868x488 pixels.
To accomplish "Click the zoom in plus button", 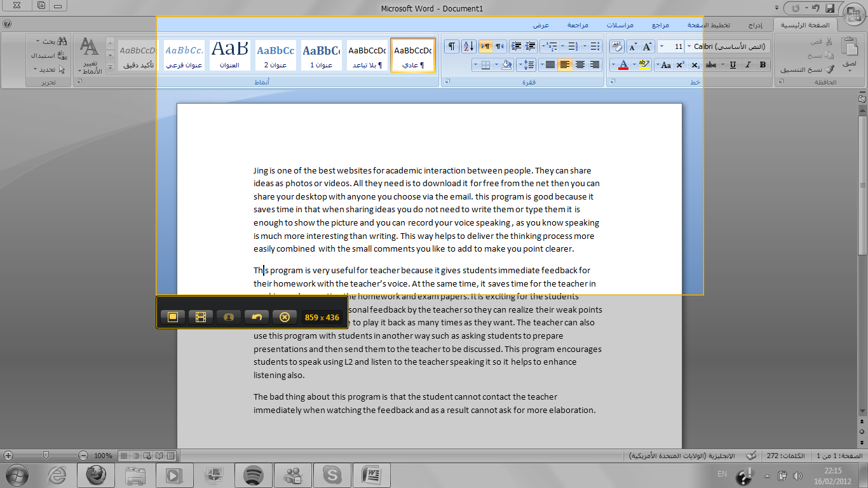I will click(x=8, y=456).
